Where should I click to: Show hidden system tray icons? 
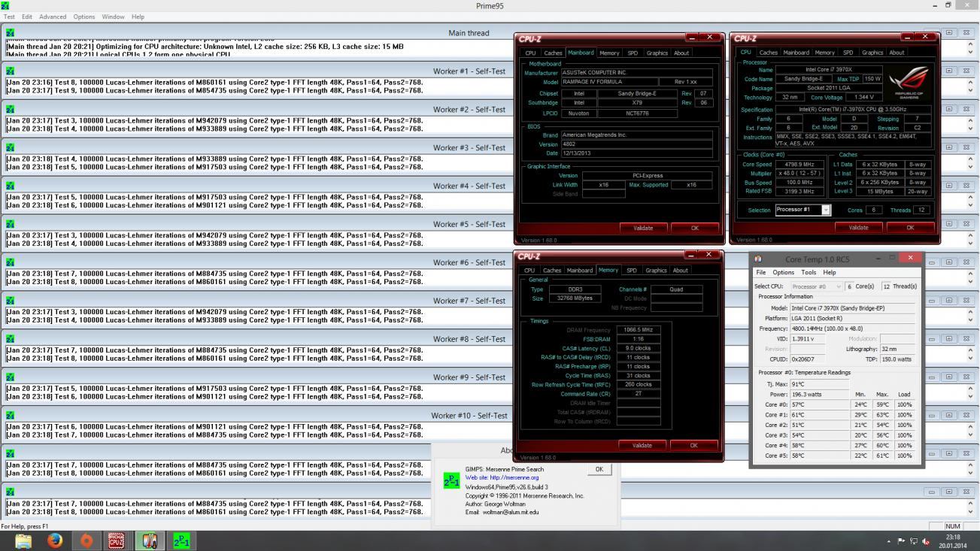(x=888, y=541)
